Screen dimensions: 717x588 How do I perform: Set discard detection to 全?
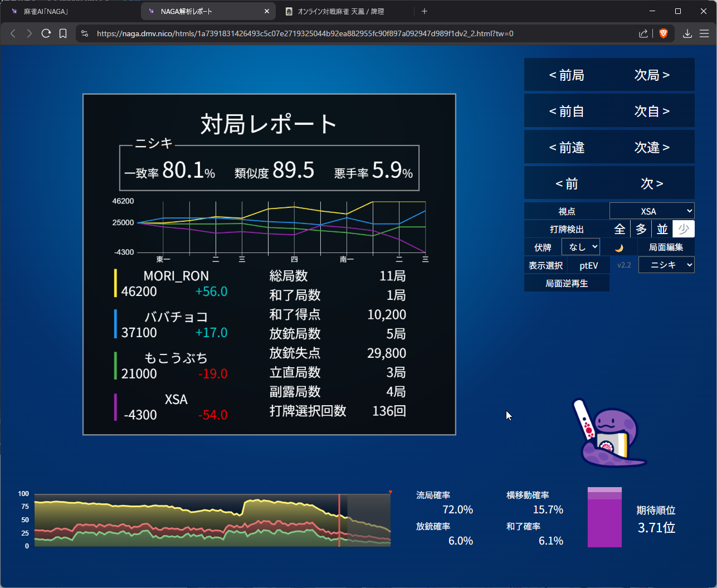click(x=620, y=229)
